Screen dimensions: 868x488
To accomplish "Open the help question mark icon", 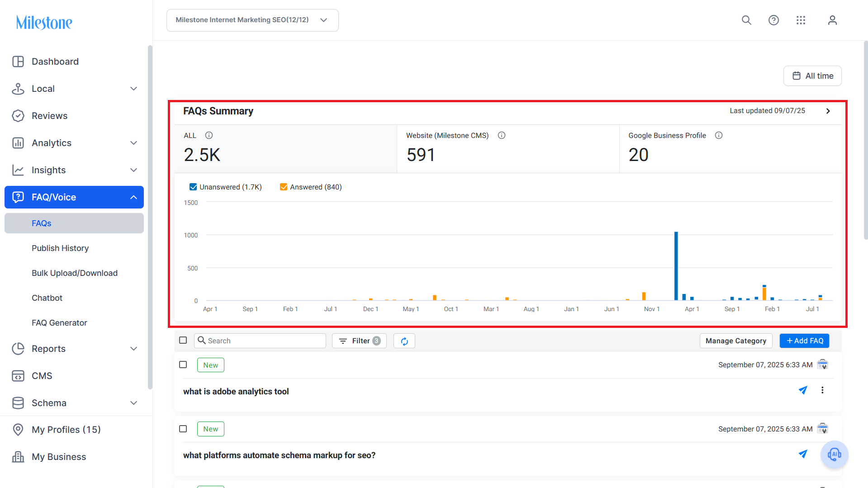I will 773,20.
